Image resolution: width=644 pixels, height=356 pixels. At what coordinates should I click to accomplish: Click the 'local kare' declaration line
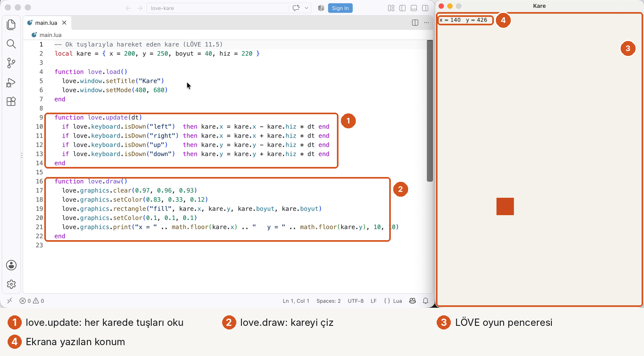[x=157, y=54]
